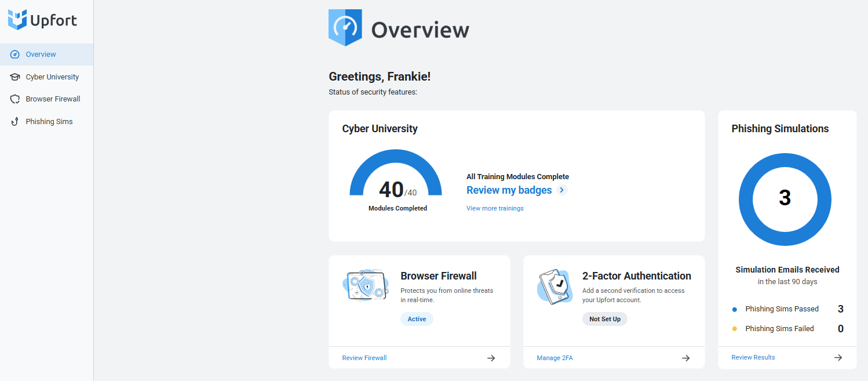Open Cyber University in the sidebar
Screen dimensions: 868x381
tap(46, 77)
